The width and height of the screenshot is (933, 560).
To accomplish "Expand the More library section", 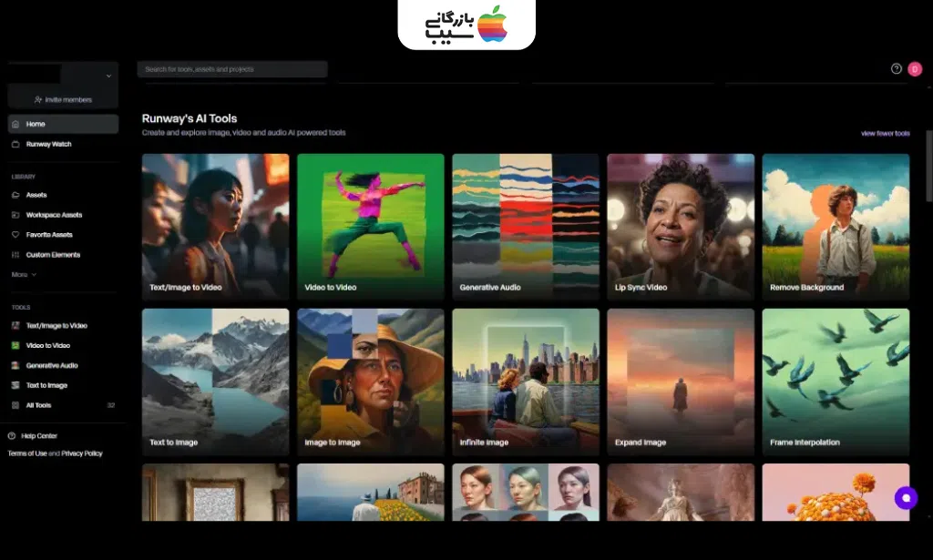I will point(24,275).
